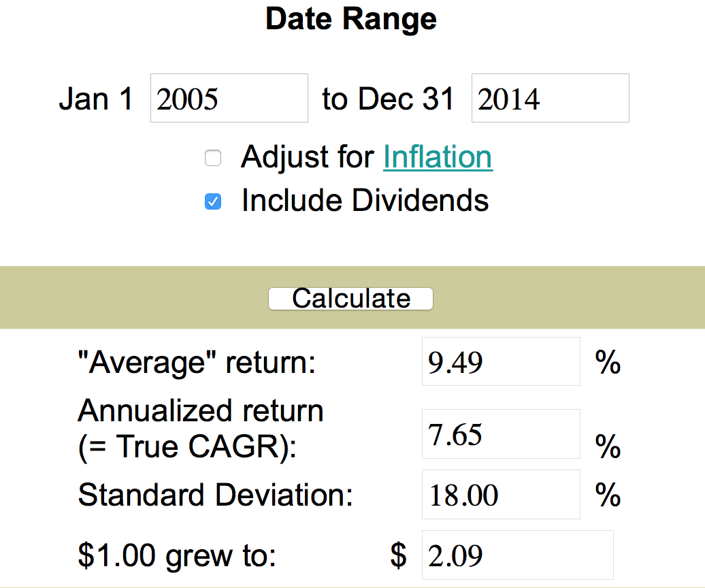Screen dimensions: 705x588
Task: Click the end year field showing 2014
Action: tap(550, 99)
